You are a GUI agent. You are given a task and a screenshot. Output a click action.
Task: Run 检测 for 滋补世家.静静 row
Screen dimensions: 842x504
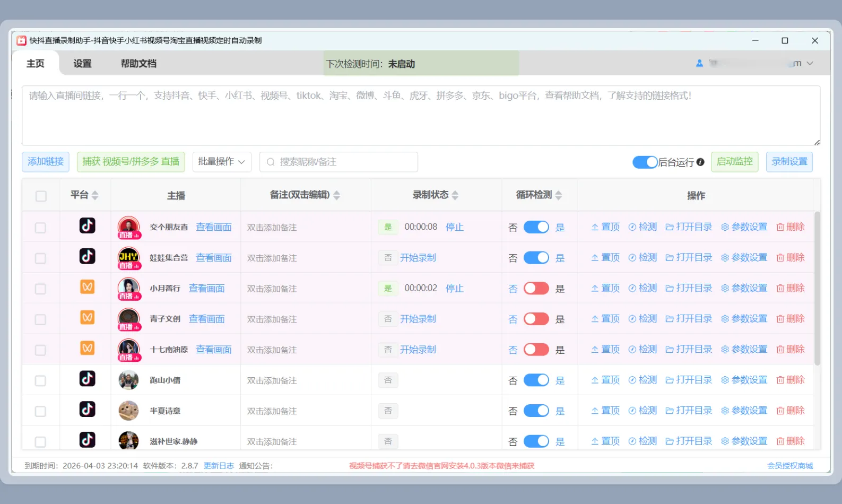pyautogui.click(x=643, y=441)
